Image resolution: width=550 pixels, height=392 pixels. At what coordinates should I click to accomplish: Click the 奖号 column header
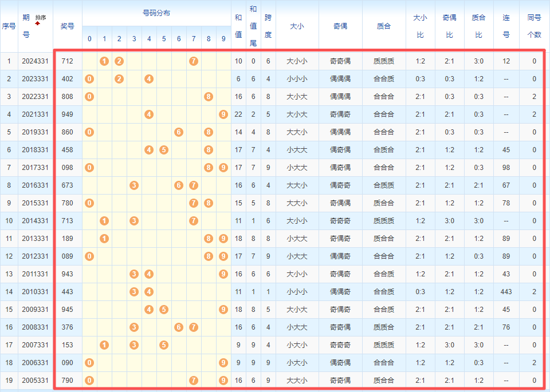click(67, 26)
